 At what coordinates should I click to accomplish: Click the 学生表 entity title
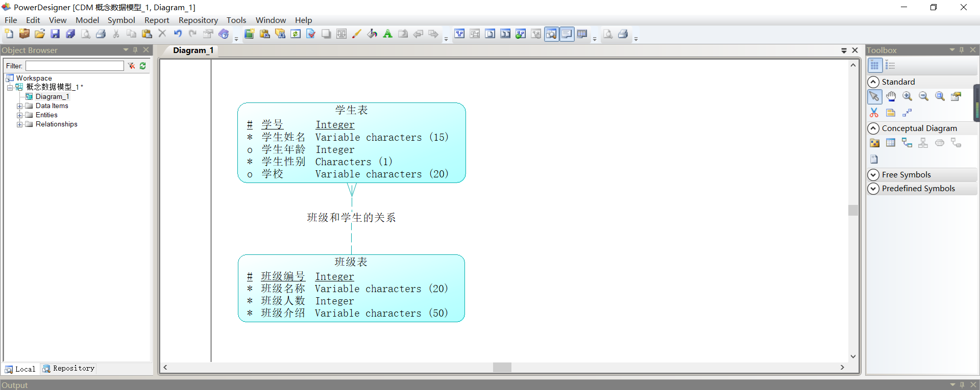(x=351, y=110)
